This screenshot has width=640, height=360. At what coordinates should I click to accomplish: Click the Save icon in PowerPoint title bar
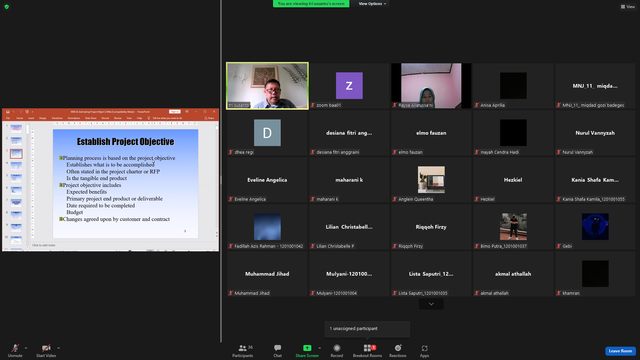[x=8, y=111]
